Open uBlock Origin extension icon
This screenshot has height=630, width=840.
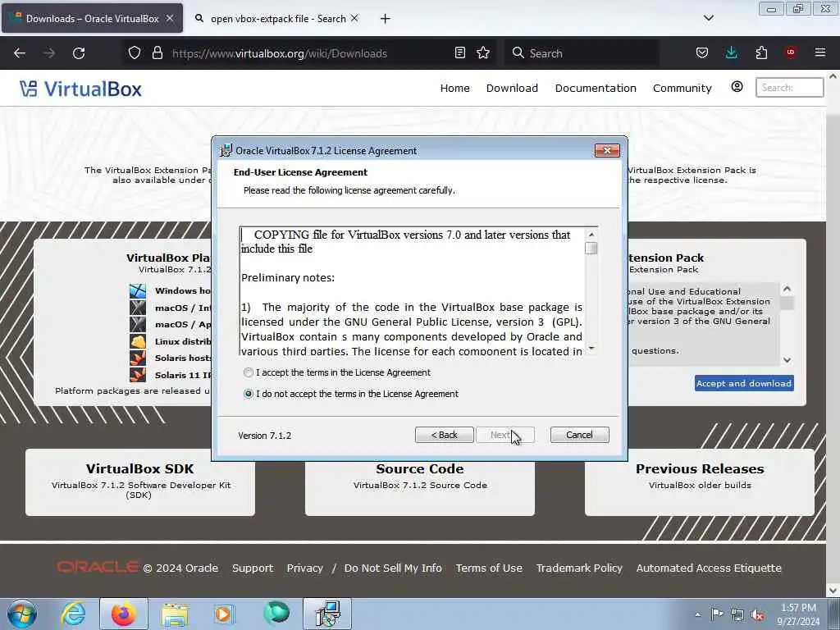(x=791, y=52)
